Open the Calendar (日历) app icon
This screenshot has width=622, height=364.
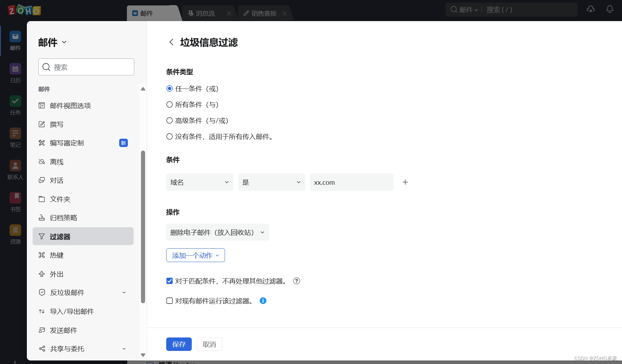pos(15,69)
